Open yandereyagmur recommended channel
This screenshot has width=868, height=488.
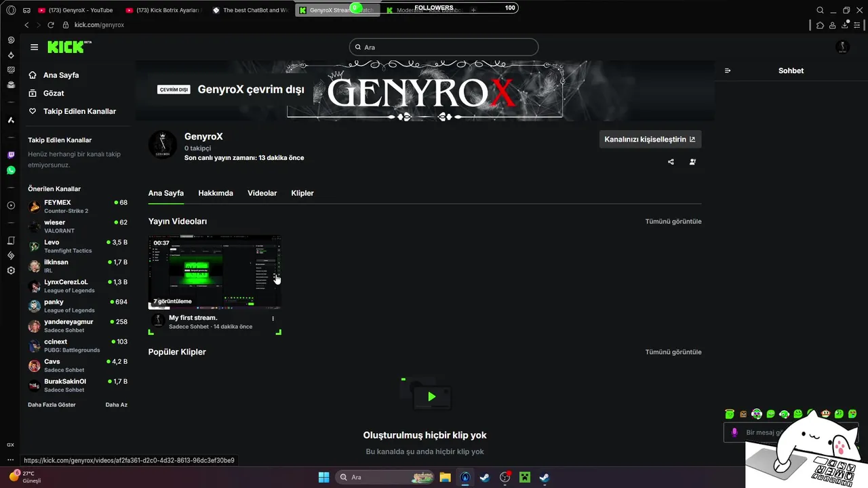pos(77,325)
